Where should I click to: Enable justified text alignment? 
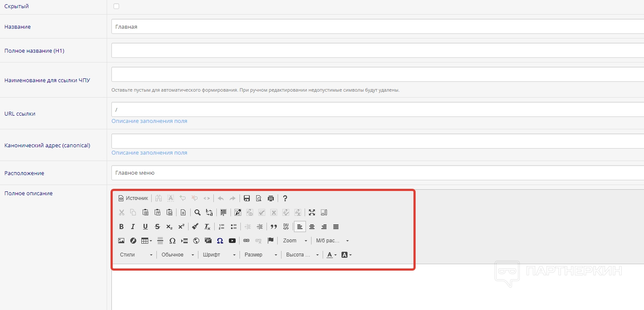(x=336, y=227)
